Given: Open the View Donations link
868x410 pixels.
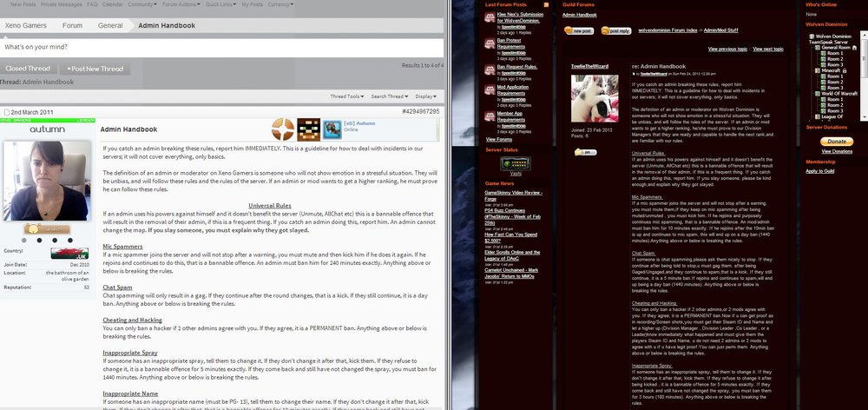Looking at the screenshot, I should coord(837,151).
